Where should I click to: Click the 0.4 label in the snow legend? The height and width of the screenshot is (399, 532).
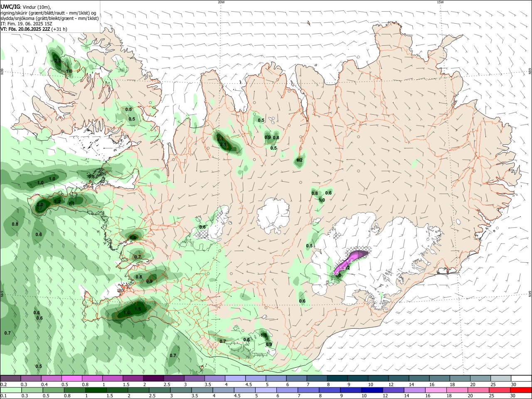44,384
